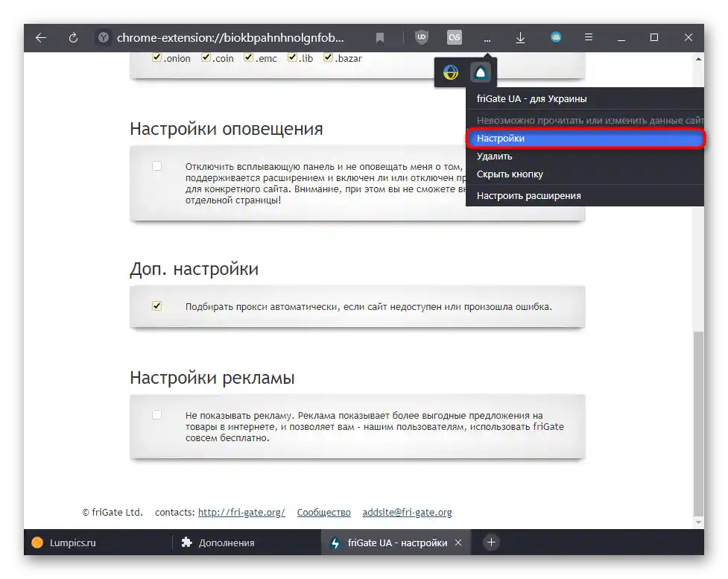Image resolution: width=728 pixels, height=579 pixels.
Task: Uncheck the .bazar domain checkbox
Action: [x=329, y=57]
